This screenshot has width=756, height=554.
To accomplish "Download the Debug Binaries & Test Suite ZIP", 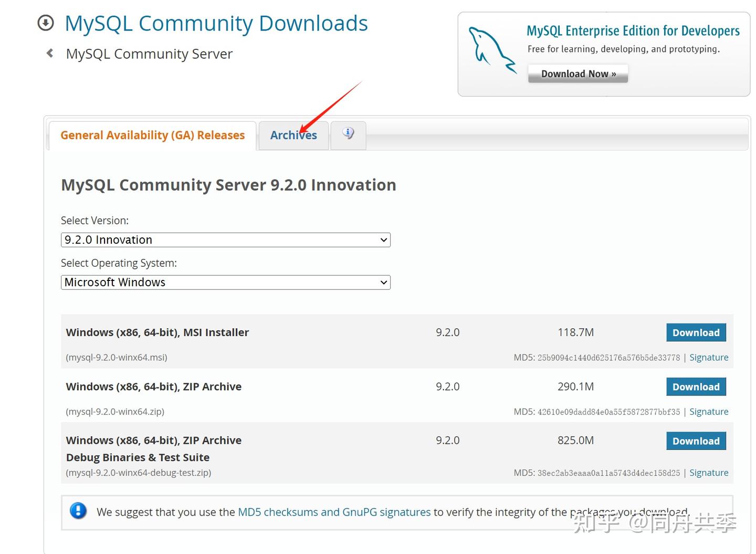I will (x=696, y=441).
